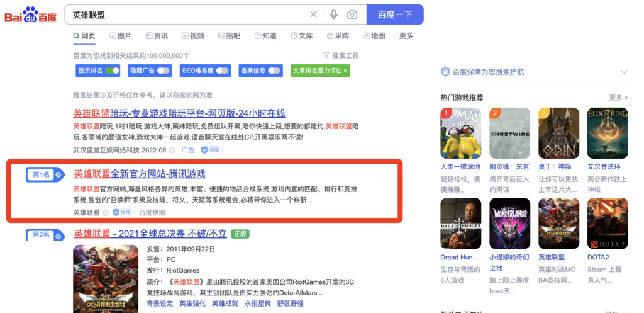This screenshot has height=313, width=644.
Task: Open Ghostwire game thumbnail
Action: click(x=509, y=134)
